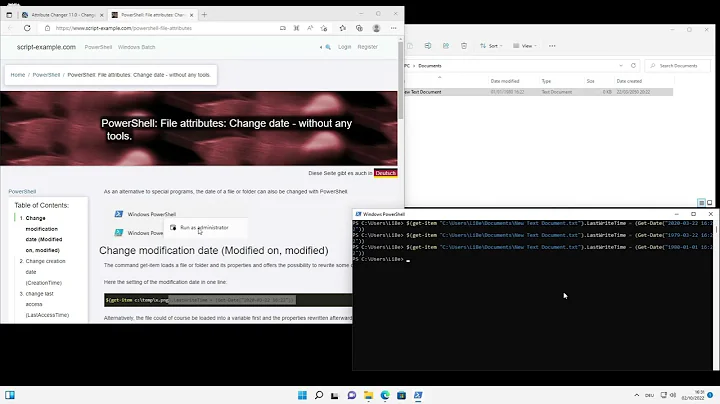Open the Chat taskbar icon
This screenshot has width=720, height=404.
[352, 395]
